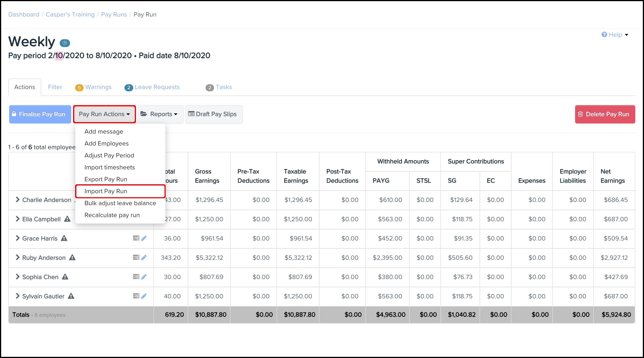Viewport: 644px width, 358px height.
Task: Choose Recalculate pay run option
Action: click(112, 215)
